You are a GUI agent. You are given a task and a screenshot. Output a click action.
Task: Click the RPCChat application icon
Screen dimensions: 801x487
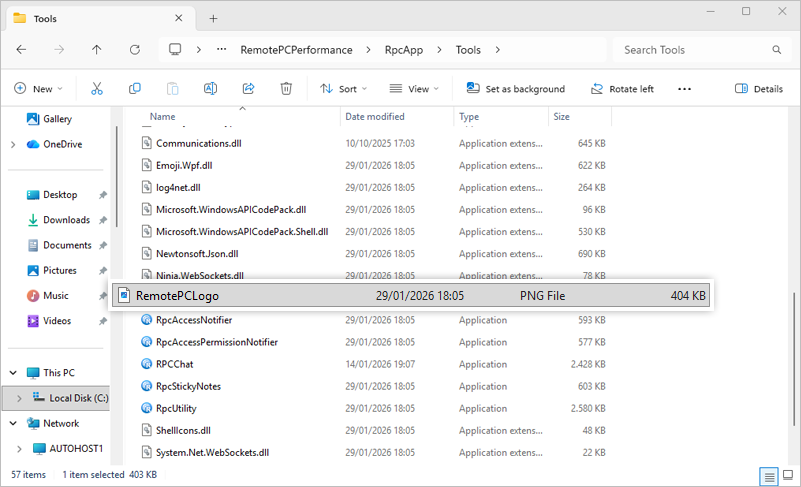[147, 364]
